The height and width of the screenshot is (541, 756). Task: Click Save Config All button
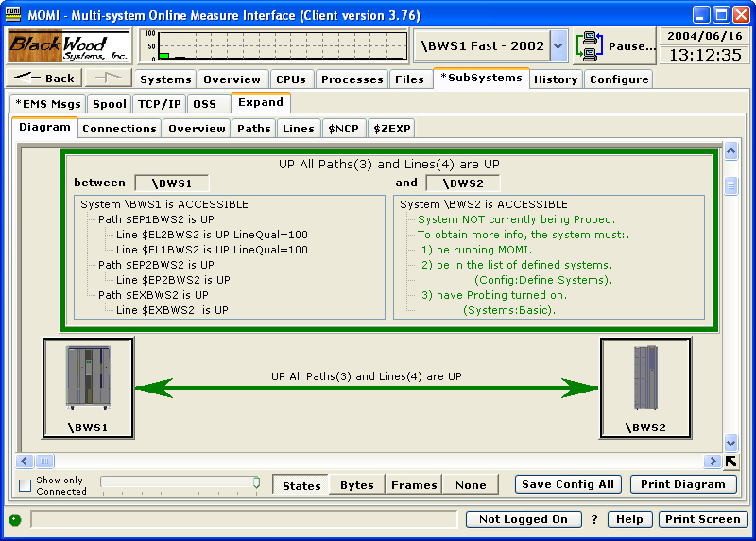click(x=568, y=484)
